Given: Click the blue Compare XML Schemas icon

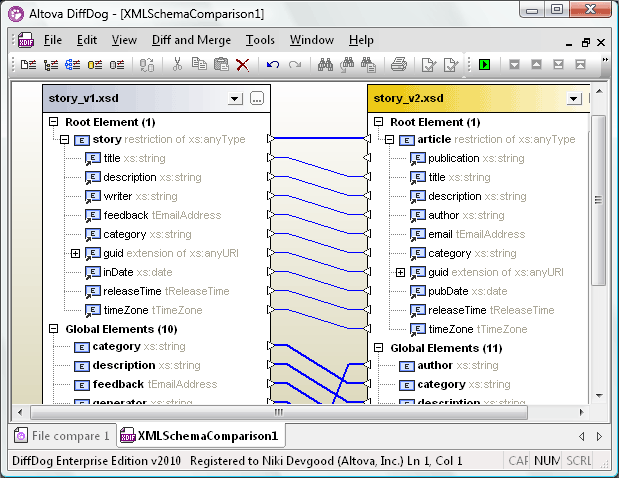Looking at the screenshot, I should (x=73, y=64).
